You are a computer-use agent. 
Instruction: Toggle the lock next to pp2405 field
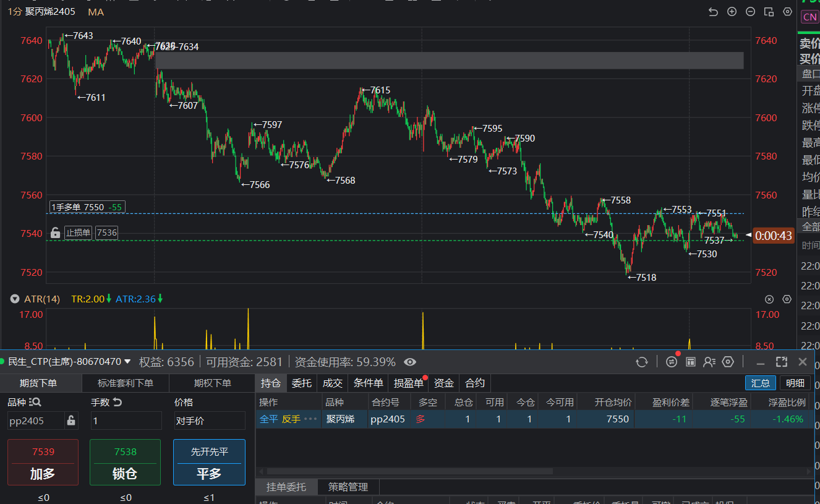coord(71,421)
